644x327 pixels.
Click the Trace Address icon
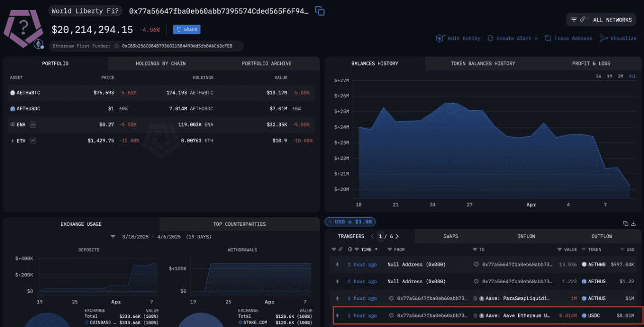(548, 38)
